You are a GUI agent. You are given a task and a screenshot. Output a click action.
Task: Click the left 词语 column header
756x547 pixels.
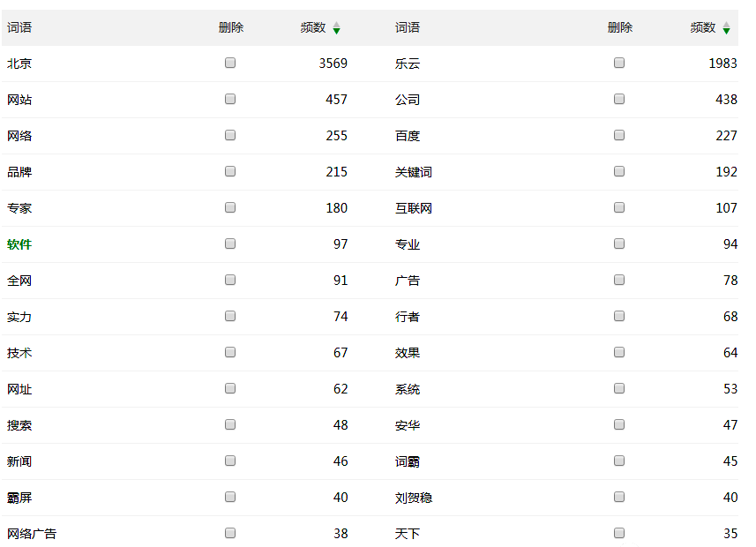pyautogui.click(x=19, y=27)
